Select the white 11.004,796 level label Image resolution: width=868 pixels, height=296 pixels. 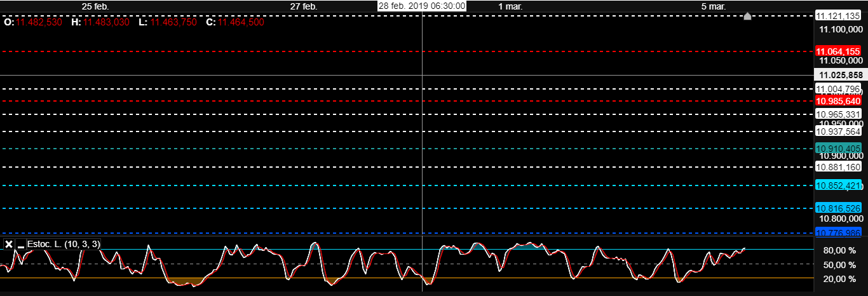click(x=838, y=89)
